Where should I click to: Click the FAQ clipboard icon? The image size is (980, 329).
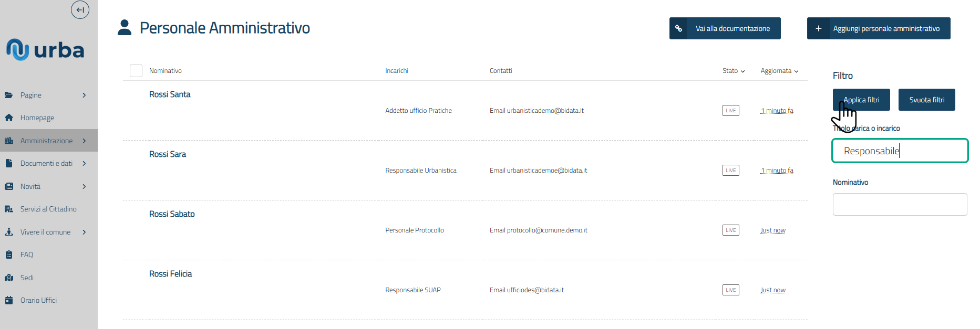(9, 254)
